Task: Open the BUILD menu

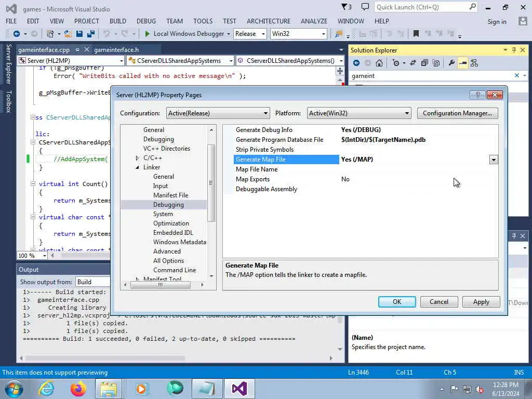Action: 118,21
